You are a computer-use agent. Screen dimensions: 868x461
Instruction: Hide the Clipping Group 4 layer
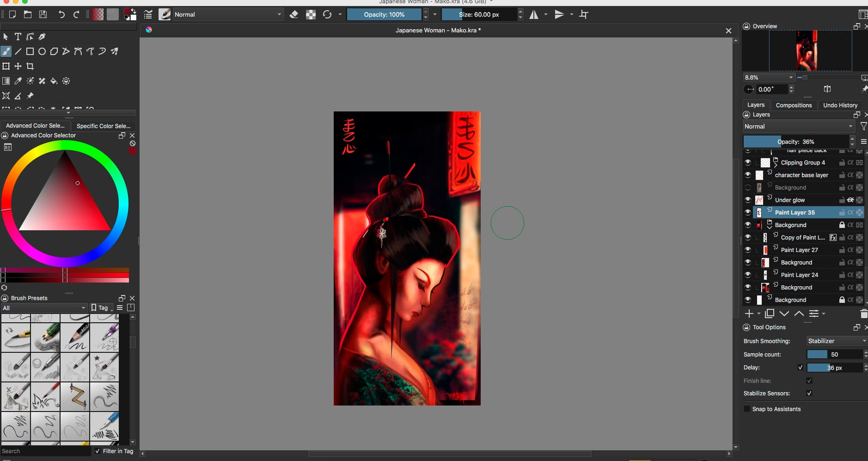[748, 162]
